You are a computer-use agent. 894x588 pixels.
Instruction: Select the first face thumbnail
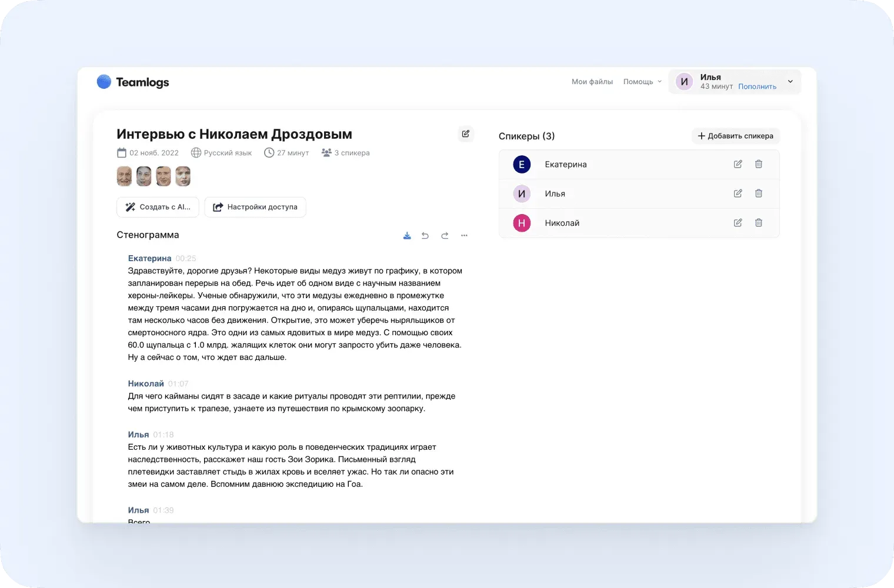point(125,176)
